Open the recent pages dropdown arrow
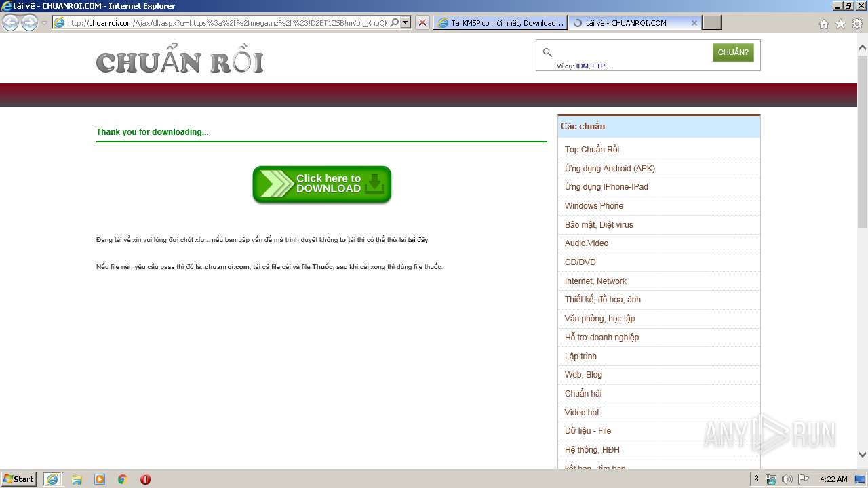Screen dimensions: 868x488 coord(44,23)
